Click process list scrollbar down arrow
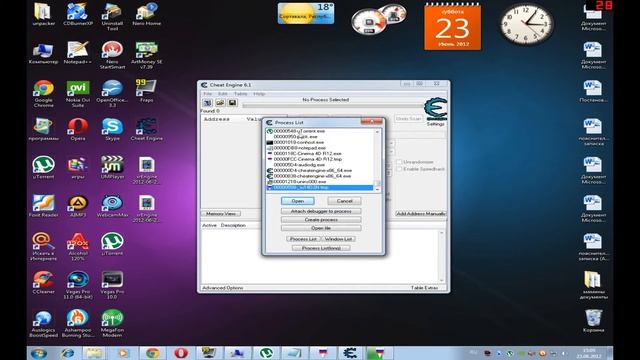 click(x=378, y=189)
